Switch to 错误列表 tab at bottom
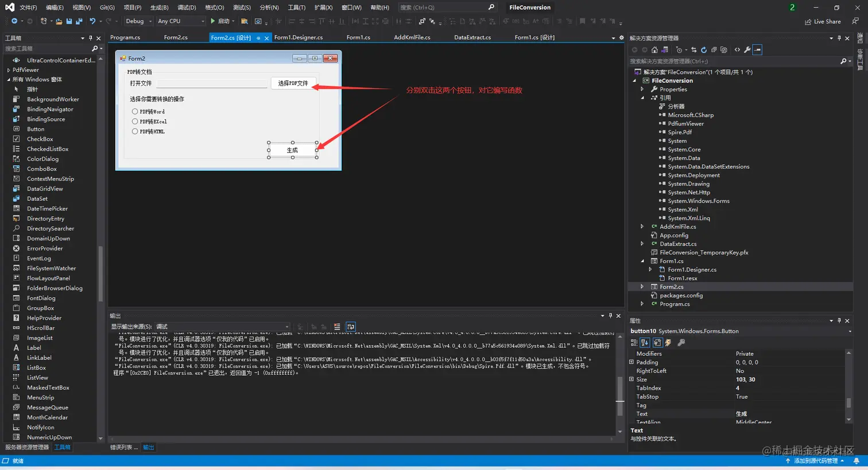The width and height of the screenshot is (868, 470). pyautogui.click(x=123, y=447)
